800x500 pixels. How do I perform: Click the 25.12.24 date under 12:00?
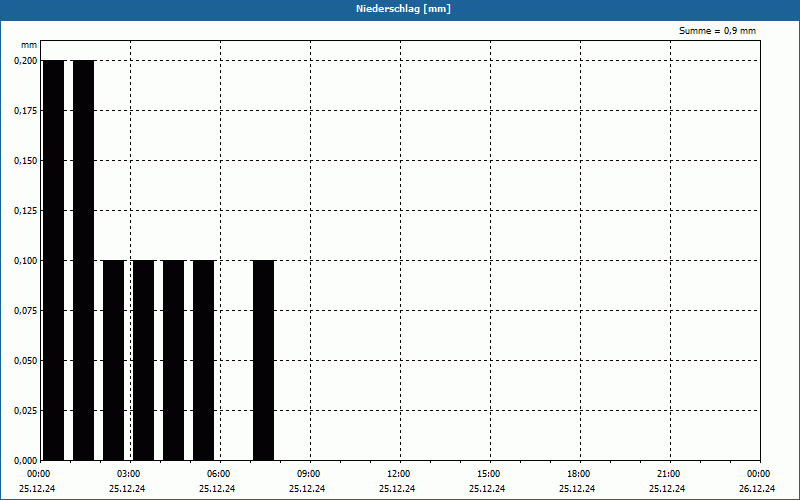click(x=397, y=489)
